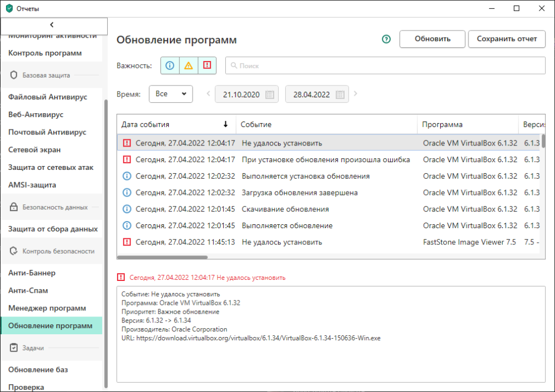The image size is (555, 392).
Task: Open Файловый Антивирус report section
Action: point(48,97)
